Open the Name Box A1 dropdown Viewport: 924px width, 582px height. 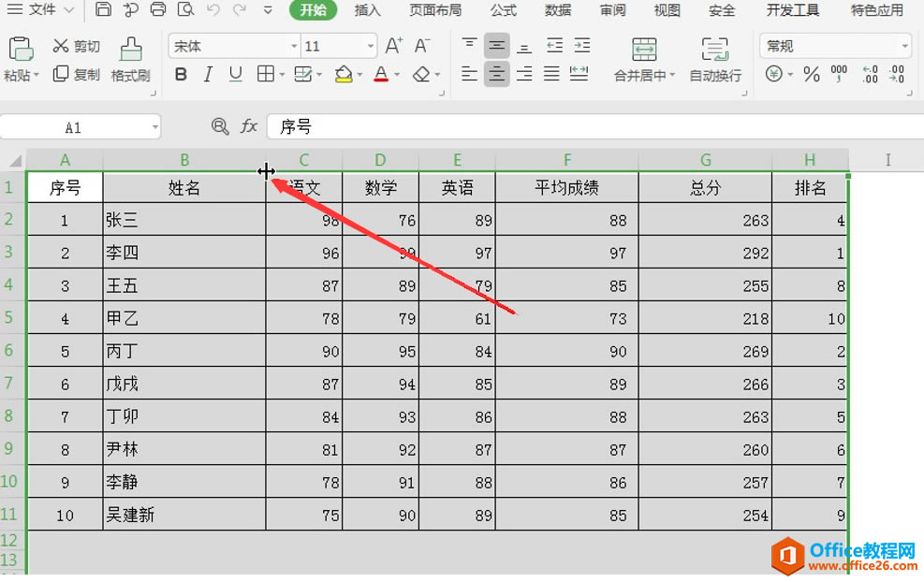click(155, 126)
